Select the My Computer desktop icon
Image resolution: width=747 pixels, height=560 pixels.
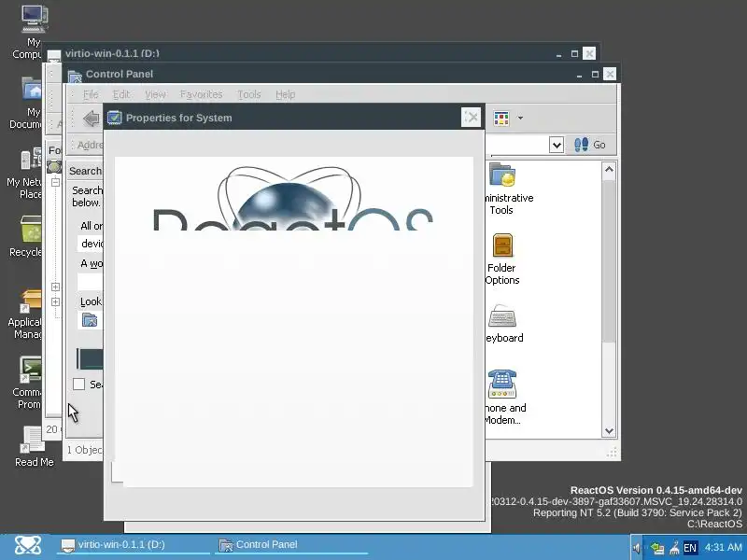pyautogui.click(x=30, y=33)
